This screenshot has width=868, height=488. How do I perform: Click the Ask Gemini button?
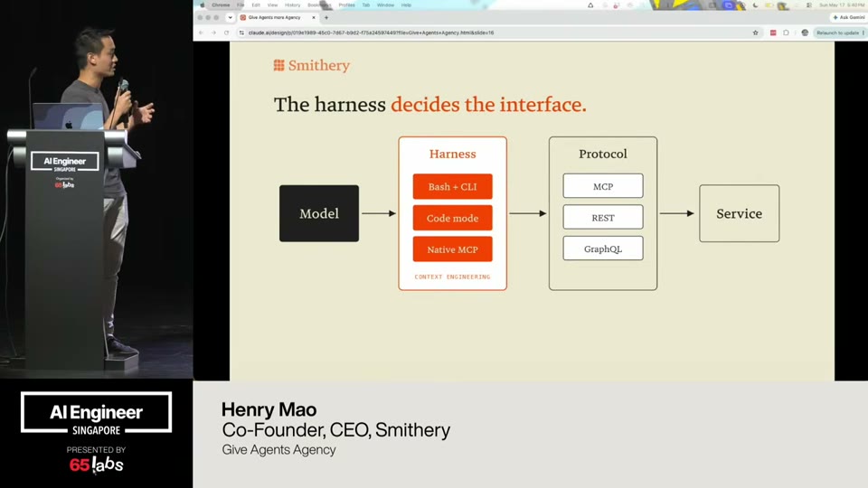(849, 18)
